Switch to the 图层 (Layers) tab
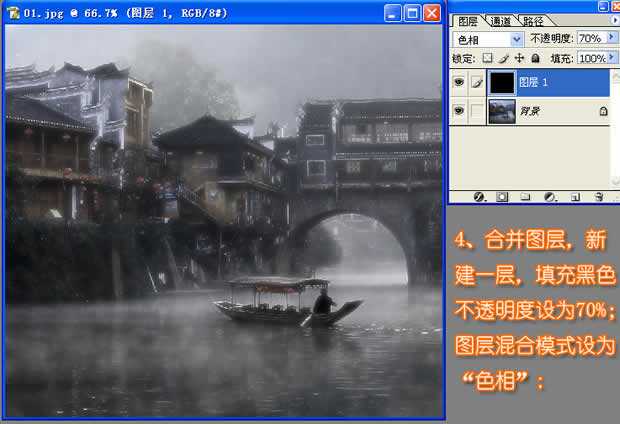620x424 pixels. tap(468, 21)
